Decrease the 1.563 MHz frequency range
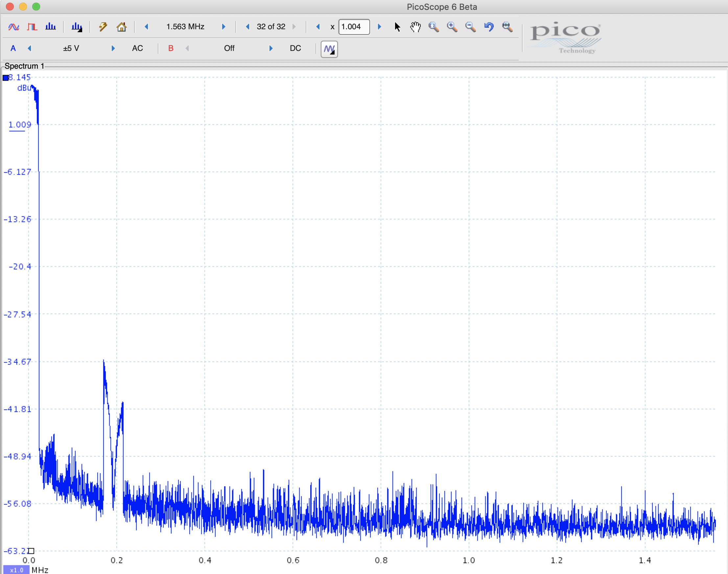The height and width of the screenshot is (574, 728). point(146,27)
